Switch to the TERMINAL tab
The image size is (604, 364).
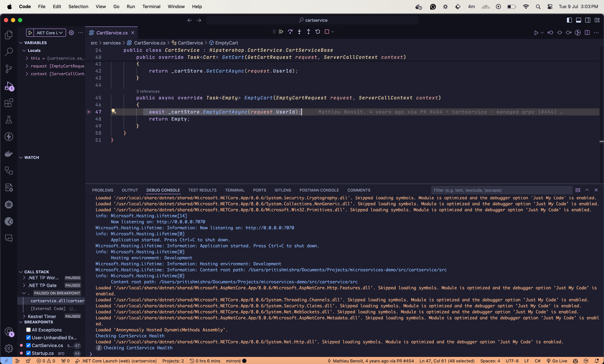pos(235,190)
